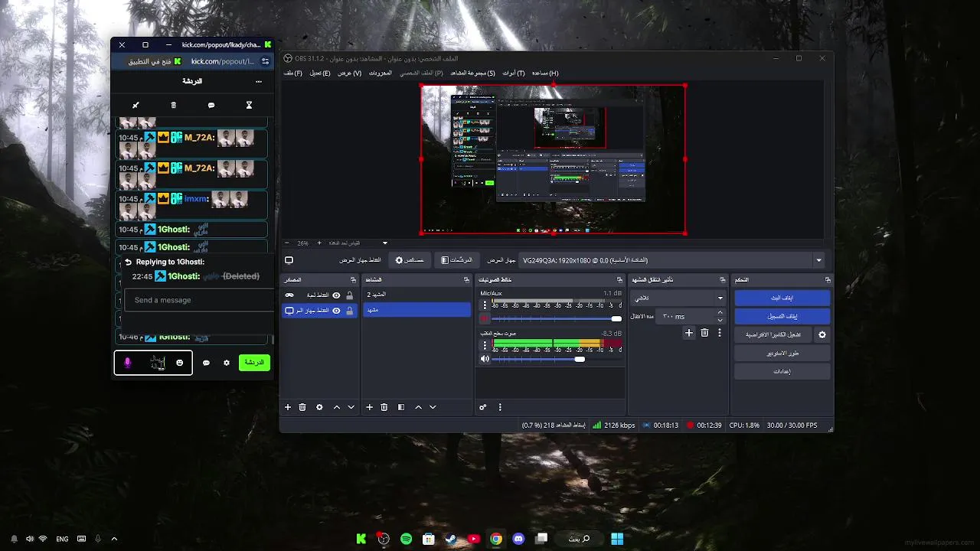
Task: Delete the selected scene with trash icon
Action: (384, 407)
